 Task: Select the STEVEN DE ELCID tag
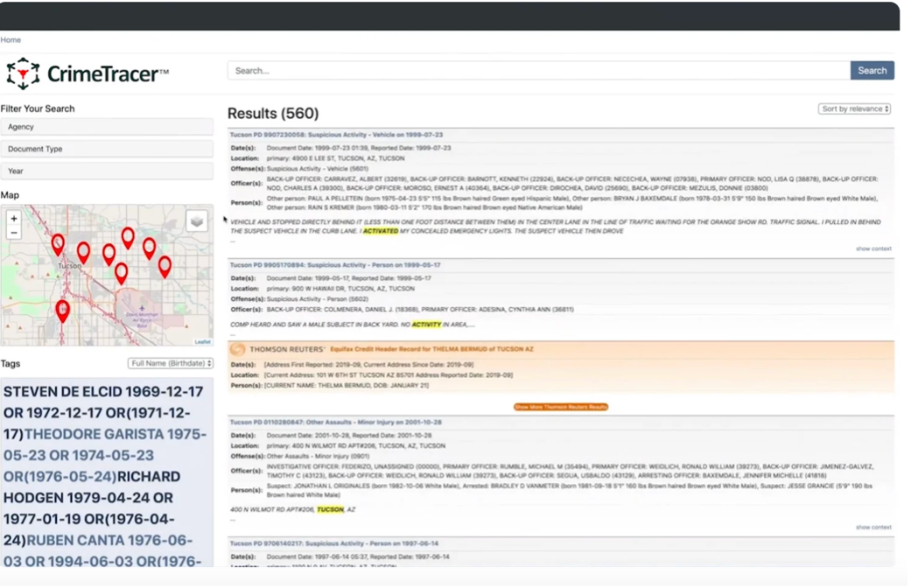tap(103, 412)
